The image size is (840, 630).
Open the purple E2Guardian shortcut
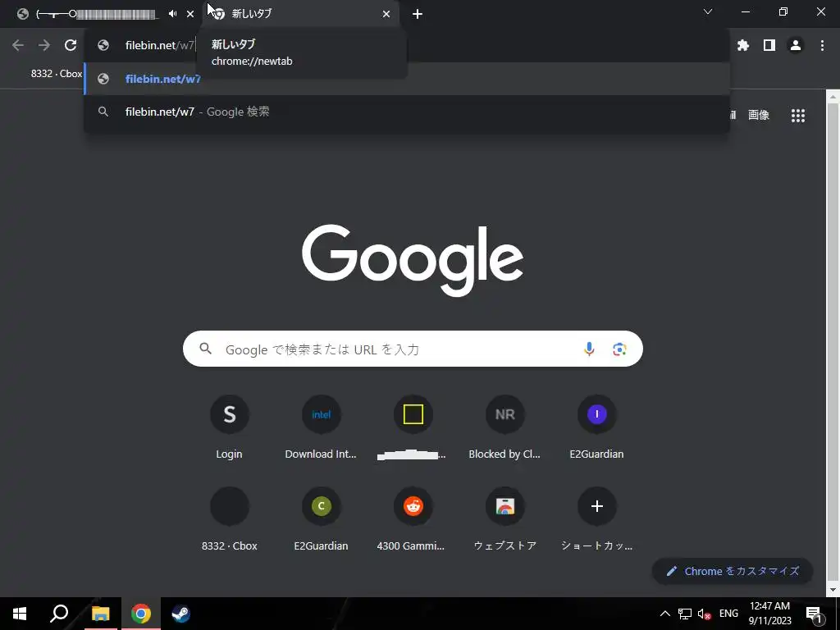[596, 427]
